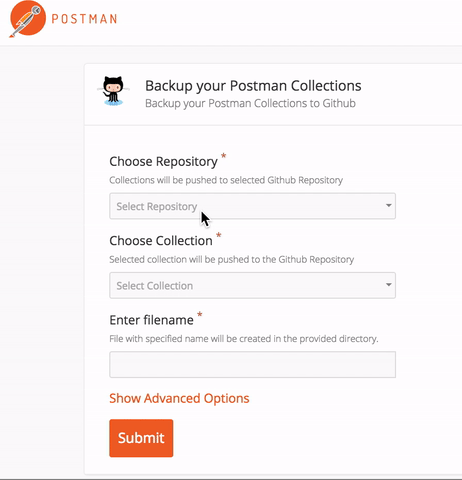Click the GitHub Octocat icon
This screenshot has height=480, width=462.
(113, 91)
